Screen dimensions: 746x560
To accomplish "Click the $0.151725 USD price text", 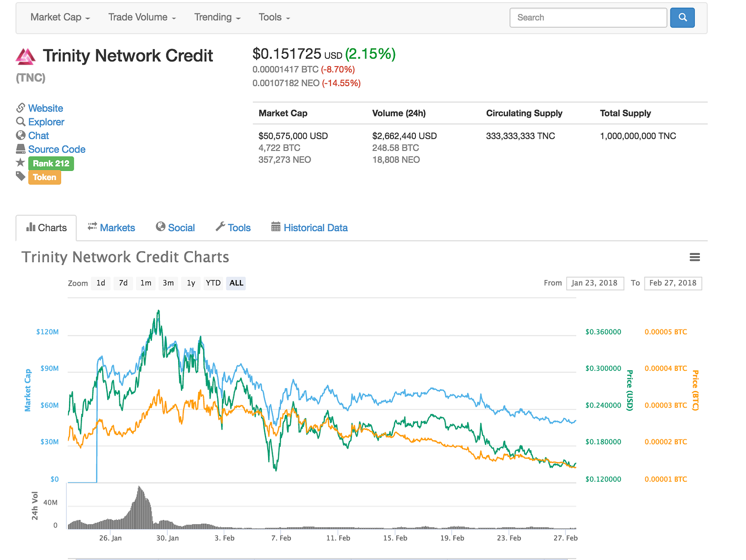I will pos(297,54).
